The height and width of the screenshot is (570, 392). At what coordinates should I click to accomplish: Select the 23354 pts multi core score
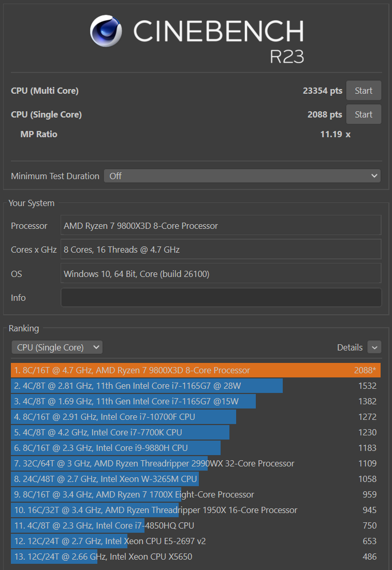coord(323,91)
